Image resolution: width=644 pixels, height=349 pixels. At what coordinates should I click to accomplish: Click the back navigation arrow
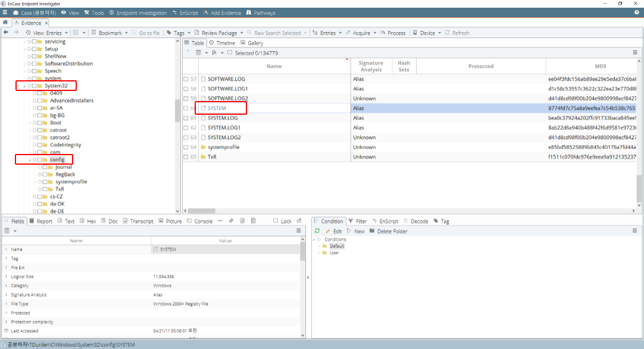(6, 33)
